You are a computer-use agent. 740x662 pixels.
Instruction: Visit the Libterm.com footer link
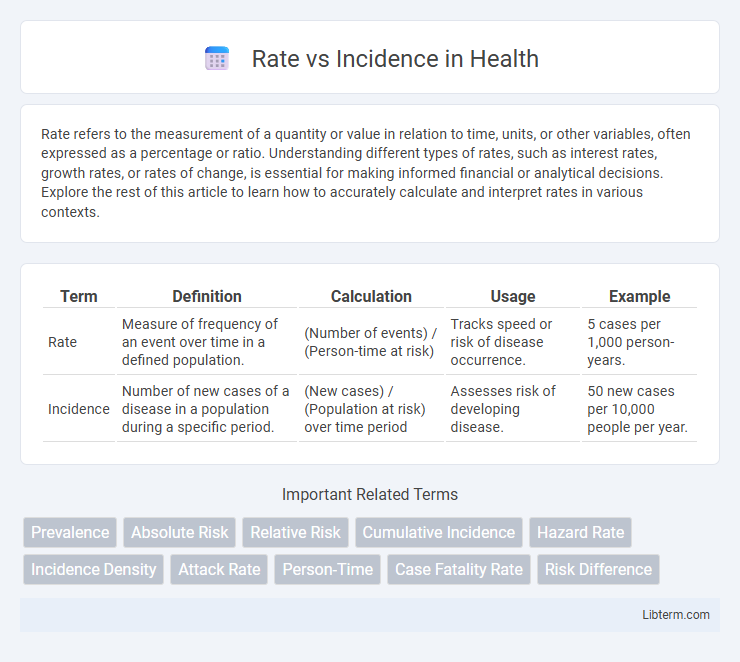tap(676, 614)
